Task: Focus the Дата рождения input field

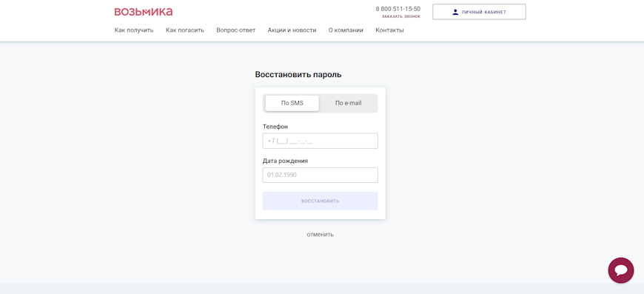Action: click(320, 175)
